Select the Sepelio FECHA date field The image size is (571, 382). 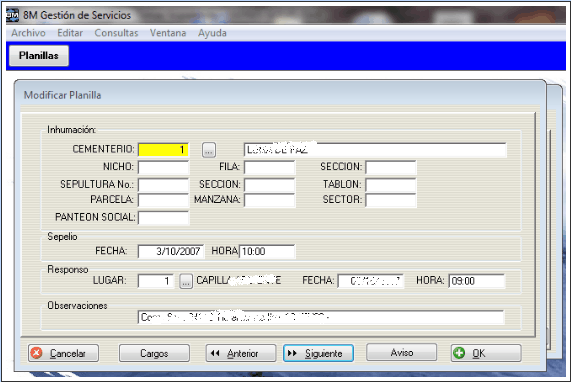coord(171,251)
